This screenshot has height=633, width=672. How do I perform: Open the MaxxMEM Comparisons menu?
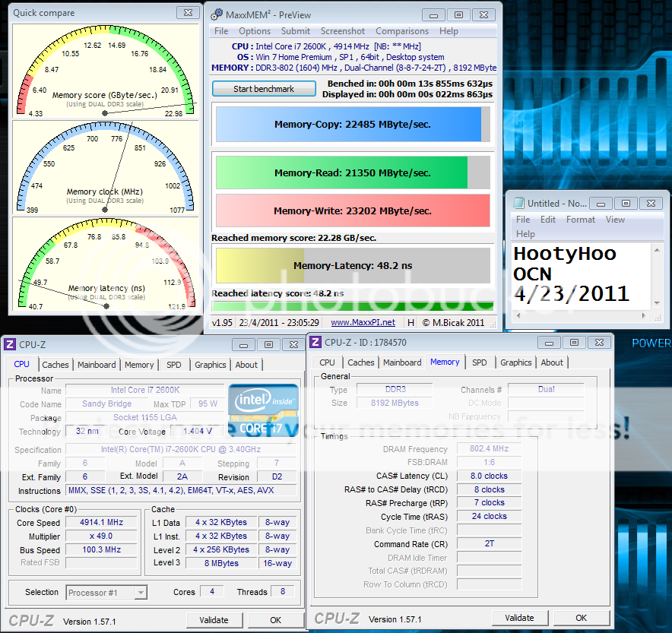point(402,31)
